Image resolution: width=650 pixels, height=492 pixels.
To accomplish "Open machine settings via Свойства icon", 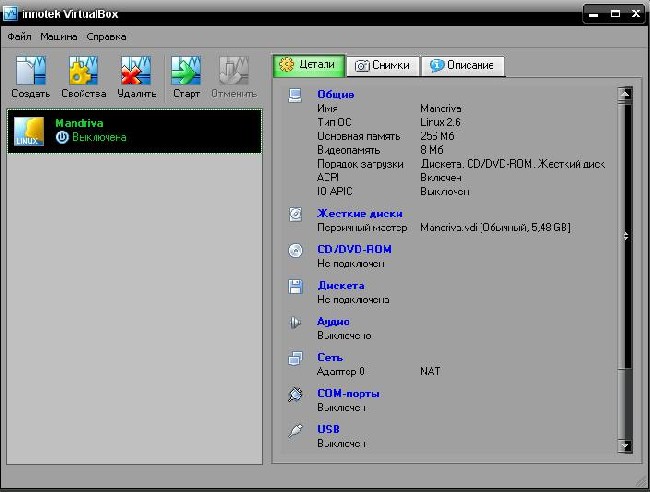I will pos(83,71).
